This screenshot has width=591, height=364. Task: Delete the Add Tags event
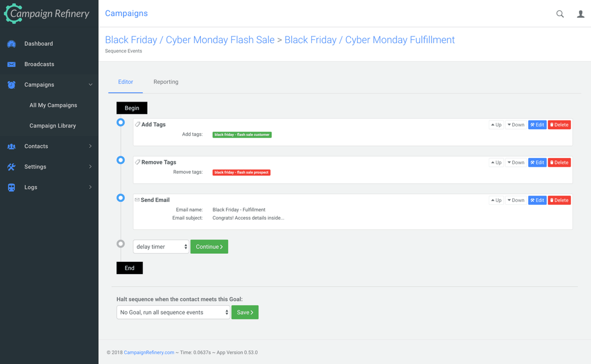[559, 125]
